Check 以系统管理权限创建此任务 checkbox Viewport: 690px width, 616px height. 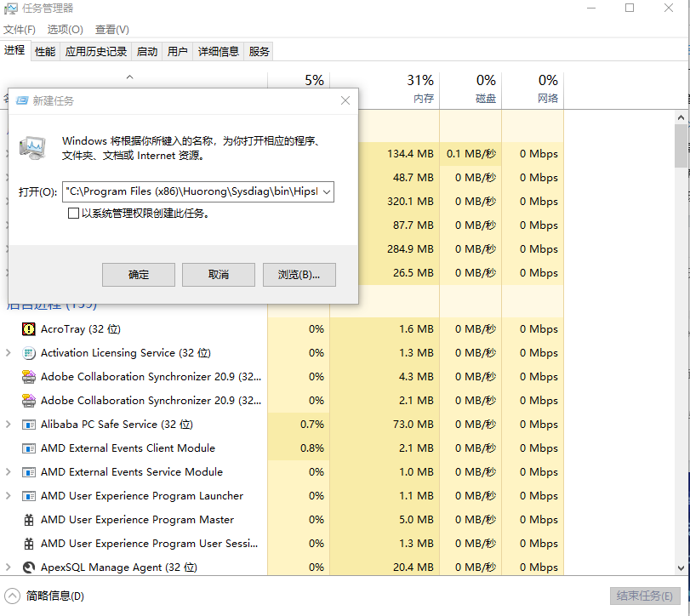coord(73,214)
